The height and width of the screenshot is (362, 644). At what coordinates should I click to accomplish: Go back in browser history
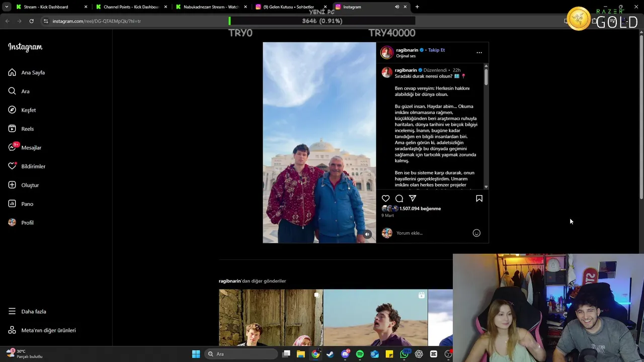coord(7,21)
